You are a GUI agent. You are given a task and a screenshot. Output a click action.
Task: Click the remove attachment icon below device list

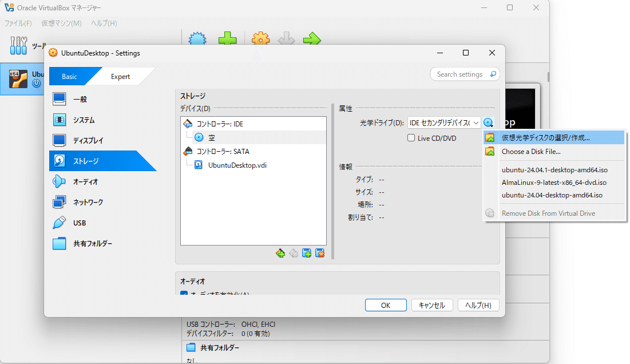tap(320, 253)
